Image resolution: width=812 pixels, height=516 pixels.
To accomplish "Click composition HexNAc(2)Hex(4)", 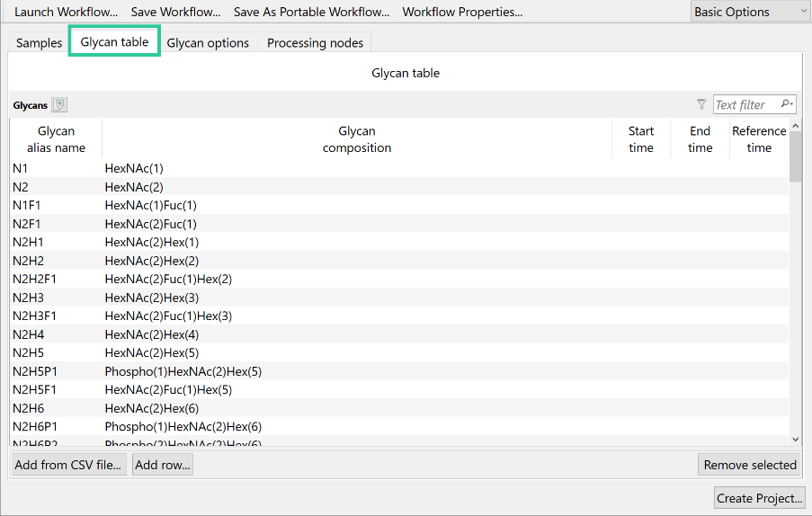I will pos(152,334).
